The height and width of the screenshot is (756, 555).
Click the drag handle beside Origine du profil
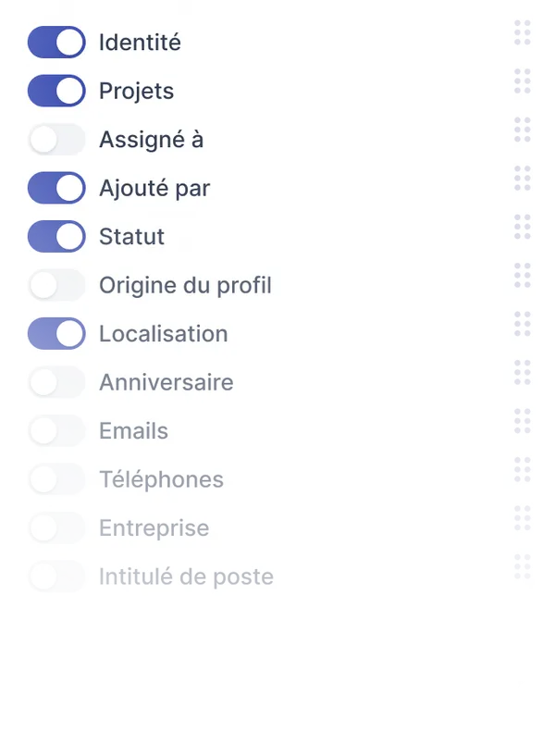click(522, 276)
